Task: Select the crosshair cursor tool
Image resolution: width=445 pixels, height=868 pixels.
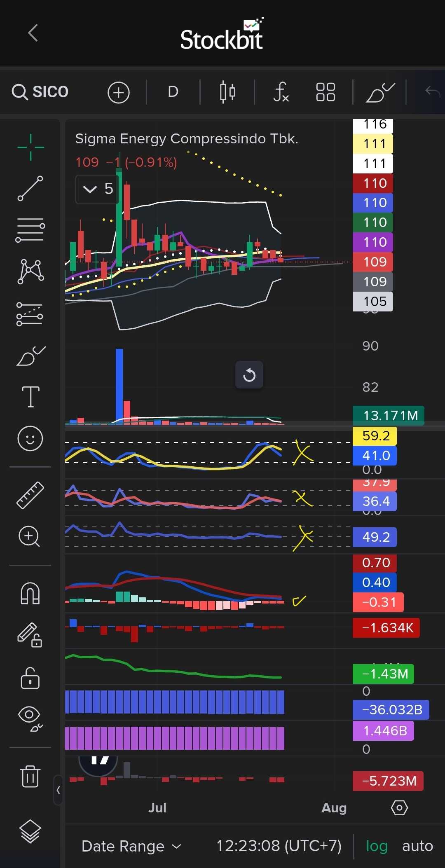Action: click(30, 147)
